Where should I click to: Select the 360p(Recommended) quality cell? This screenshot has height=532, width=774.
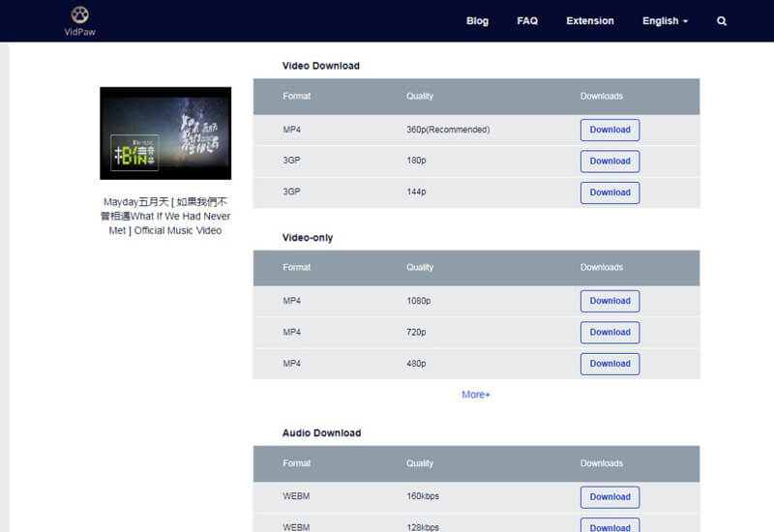pyautogui.click(x=448, y=130)
